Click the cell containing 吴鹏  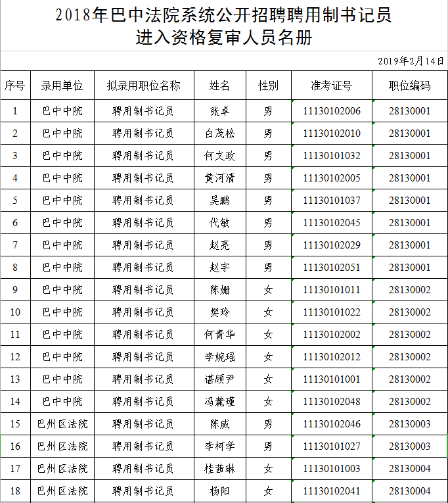[219, 201]
